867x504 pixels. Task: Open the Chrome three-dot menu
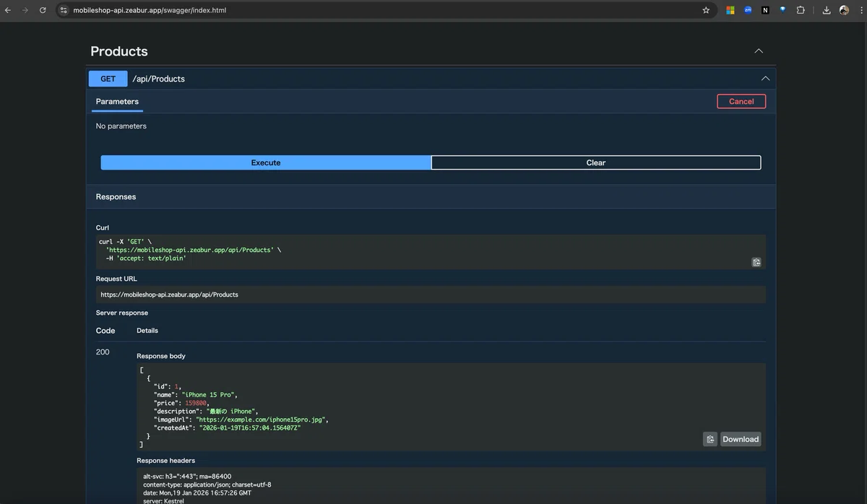[x=860, y=10]
